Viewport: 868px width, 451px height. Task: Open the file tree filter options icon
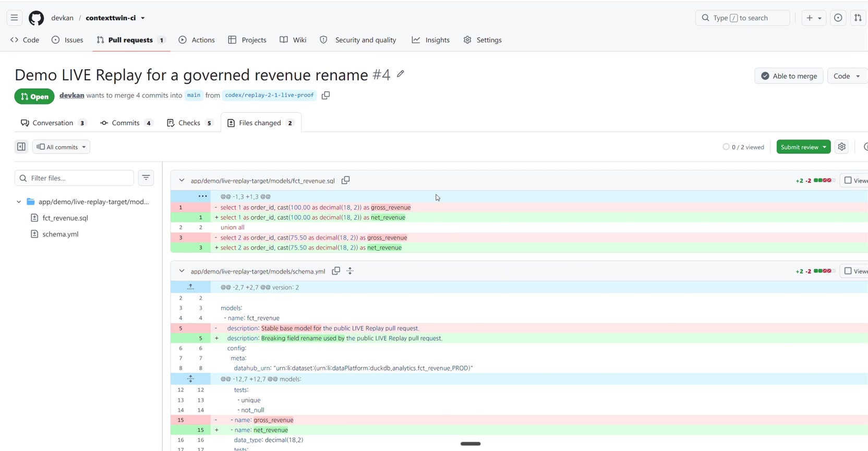point(146,178)
